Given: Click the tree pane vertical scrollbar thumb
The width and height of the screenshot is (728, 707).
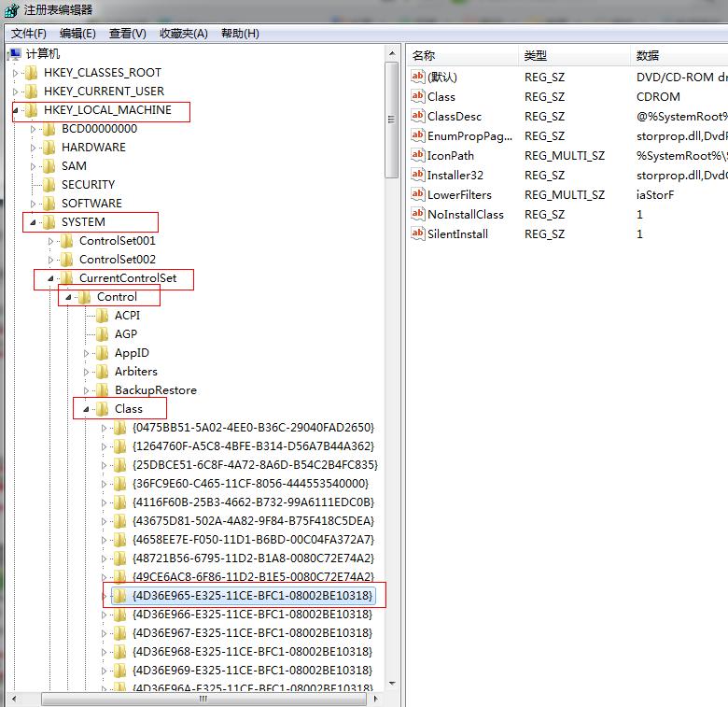Looking at the screenshot, I should click(392, 121).
